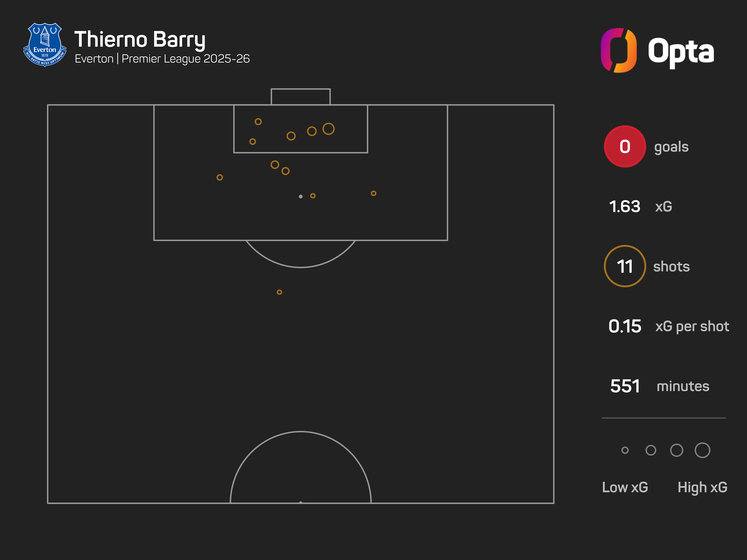This screenshot has height=560, width=747.
Task: Click the 551 minutes figure
Action: point(625,386)
